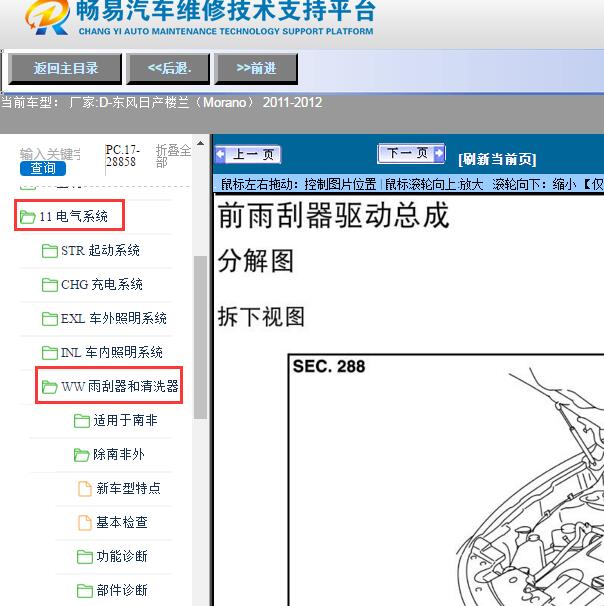Click folder icon beside INL 车内照明系统
604x606 pixels.
pos(49,353)
